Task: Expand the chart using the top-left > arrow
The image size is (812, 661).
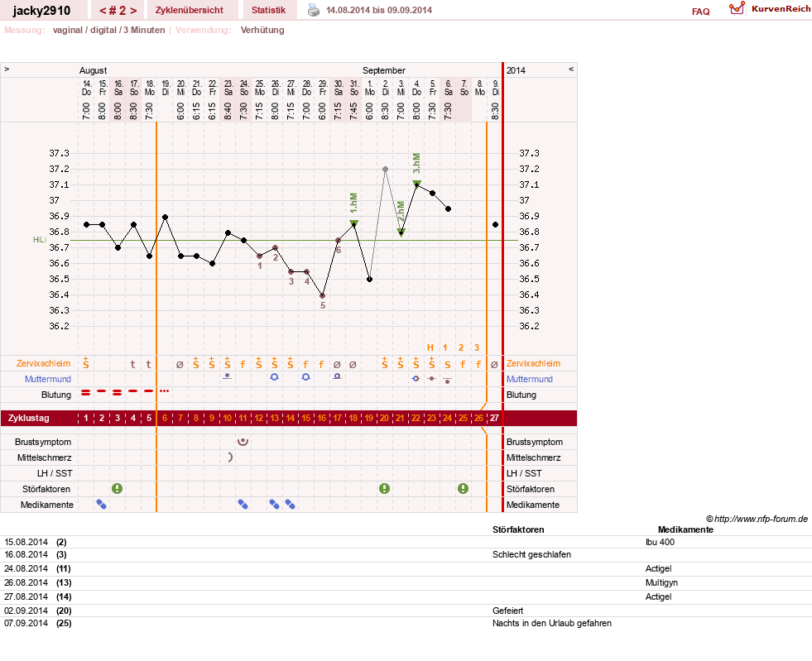Action: tap(7, 69)
